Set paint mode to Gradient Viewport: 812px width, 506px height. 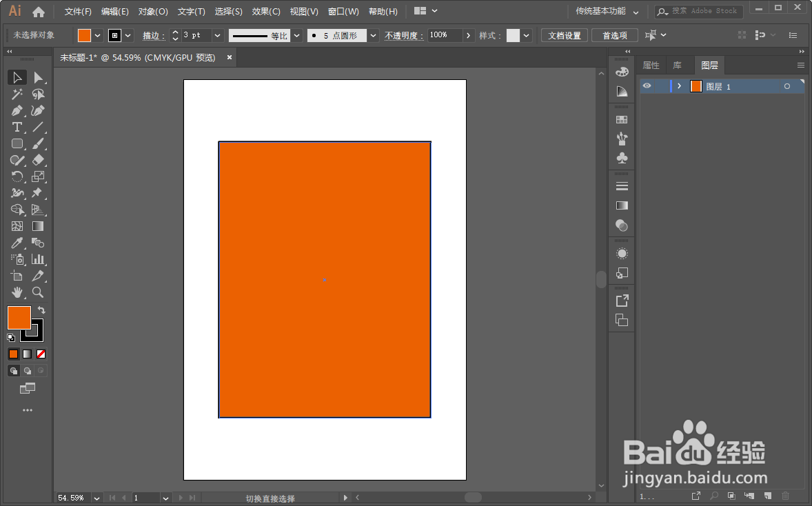[27, 354]
